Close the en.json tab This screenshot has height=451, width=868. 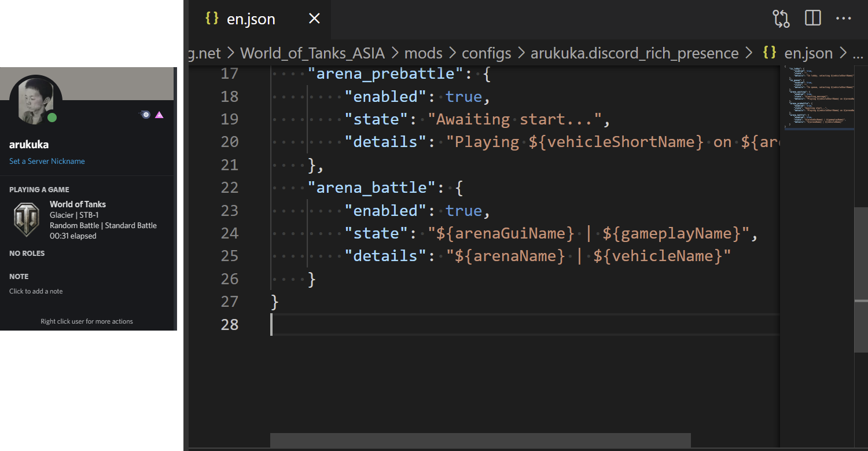pyautogui.click(x=314, y=19)
